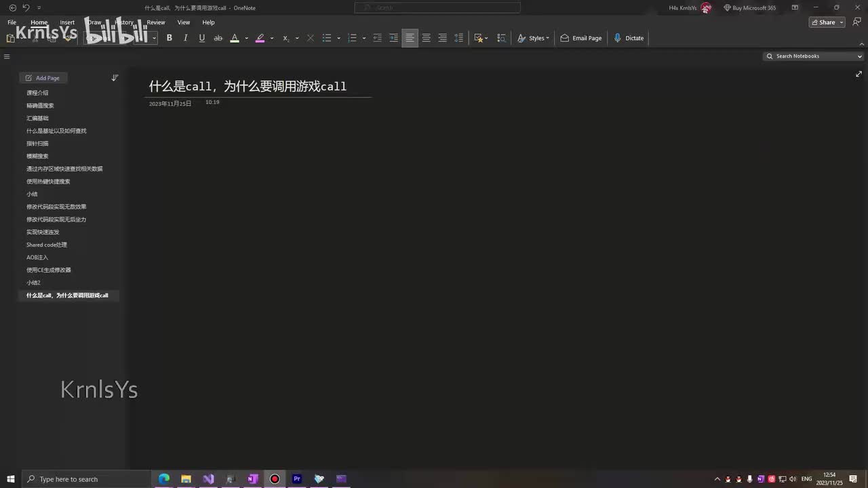The height and width of the screenshot is (488, 868).
Task: Toggle italic formatting
Action: pyautogui.click(x=185, y=38)
